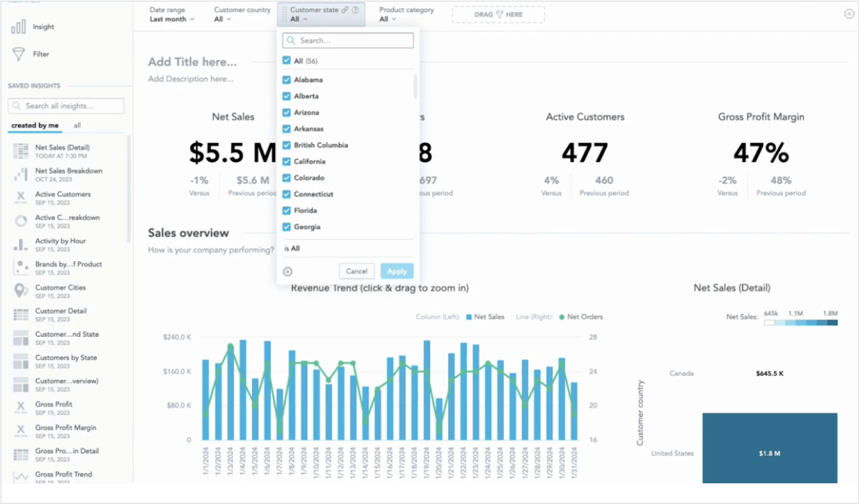859x504 pixels.
Task: Open the Date range dropdown
Action: (172, 15)
